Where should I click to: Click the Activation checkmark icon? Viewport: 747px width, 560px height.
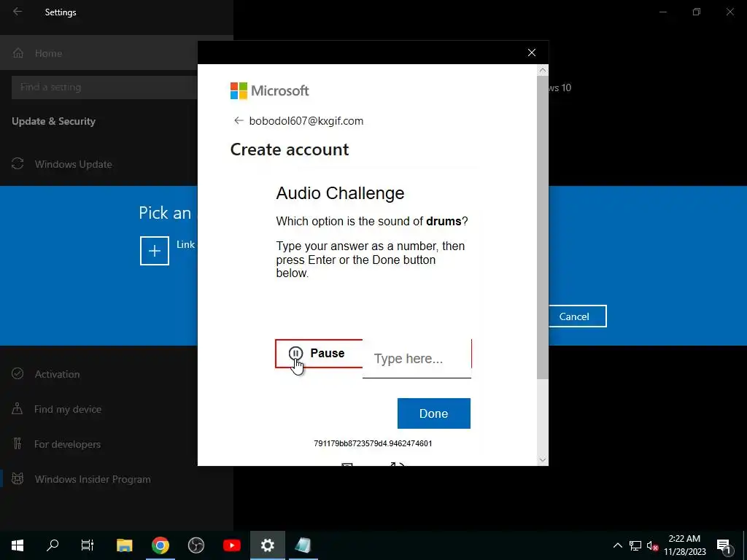pyautogui.click(x=18, y=373)
